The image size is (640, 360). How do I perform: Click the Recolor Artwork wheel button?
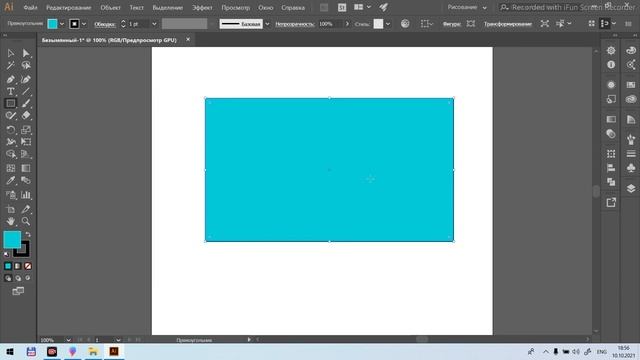point(405,24)
